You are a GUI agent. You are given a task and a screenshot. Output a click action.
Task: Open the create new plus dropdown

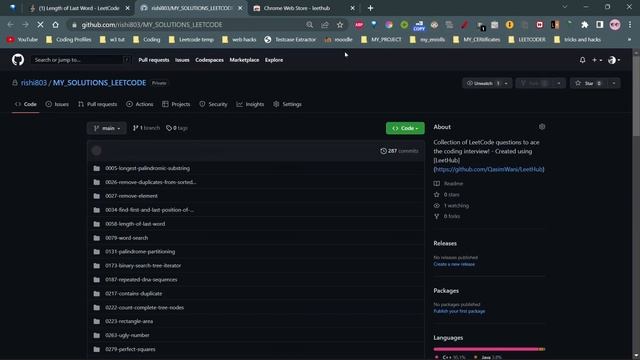(597, 60)
